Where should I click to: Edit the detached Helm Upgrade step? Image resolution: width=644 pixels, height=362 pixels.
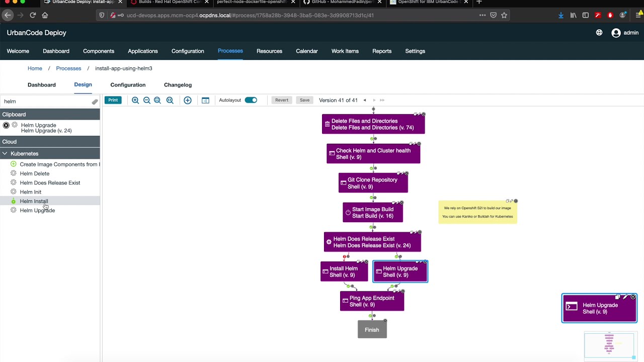[x=625, y=297]
